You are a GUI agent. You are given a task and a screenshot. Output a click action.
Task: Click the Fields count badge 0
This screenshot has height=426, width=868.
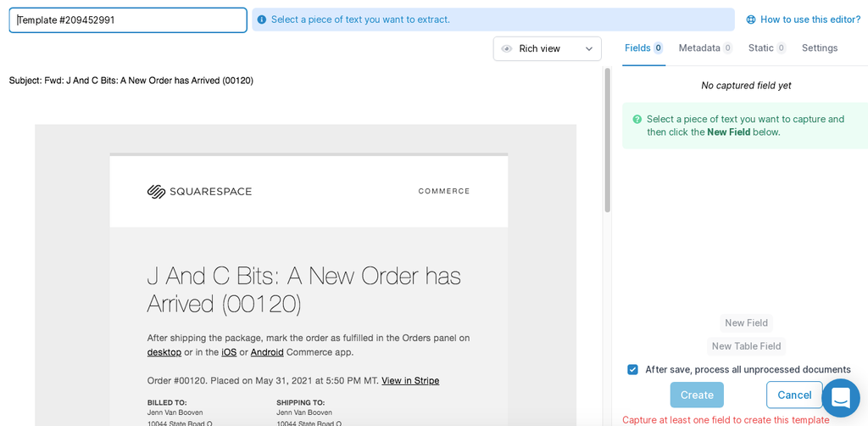click(x=658, y=48)
